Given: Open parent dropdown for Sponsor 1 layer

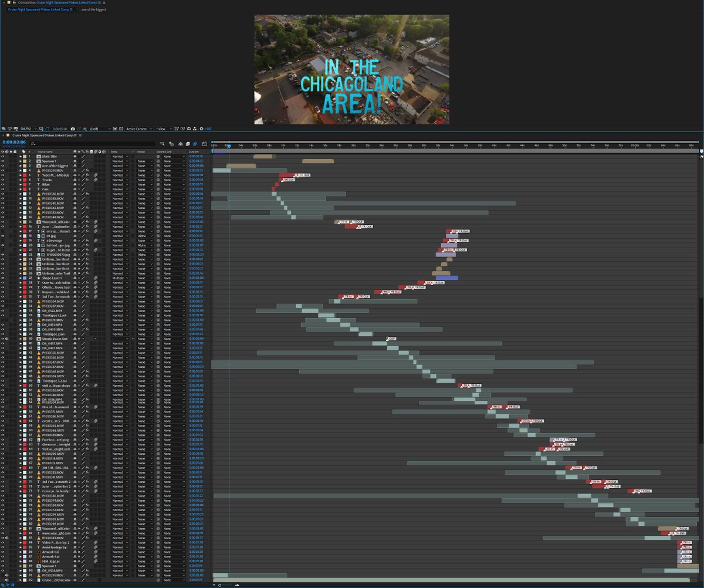Looking at the screenshot, I should (x=174, y=161).
